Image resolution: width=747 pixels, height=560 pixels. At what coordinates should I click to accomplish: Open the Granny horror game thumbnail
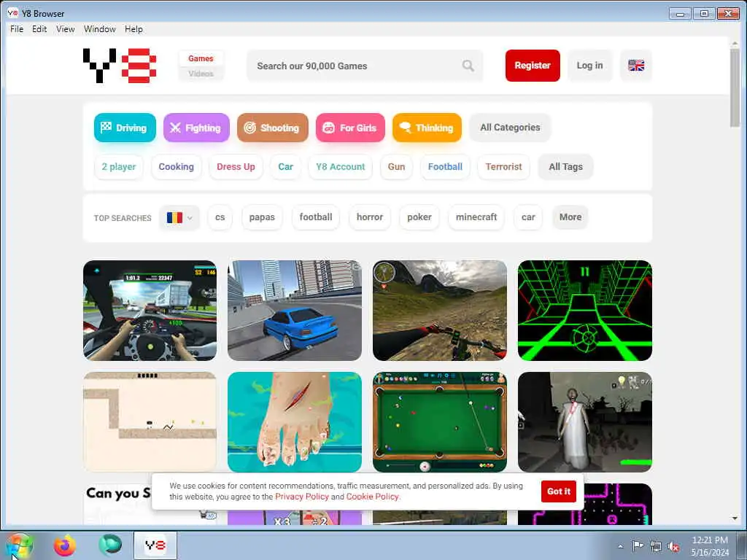point(584,422)
